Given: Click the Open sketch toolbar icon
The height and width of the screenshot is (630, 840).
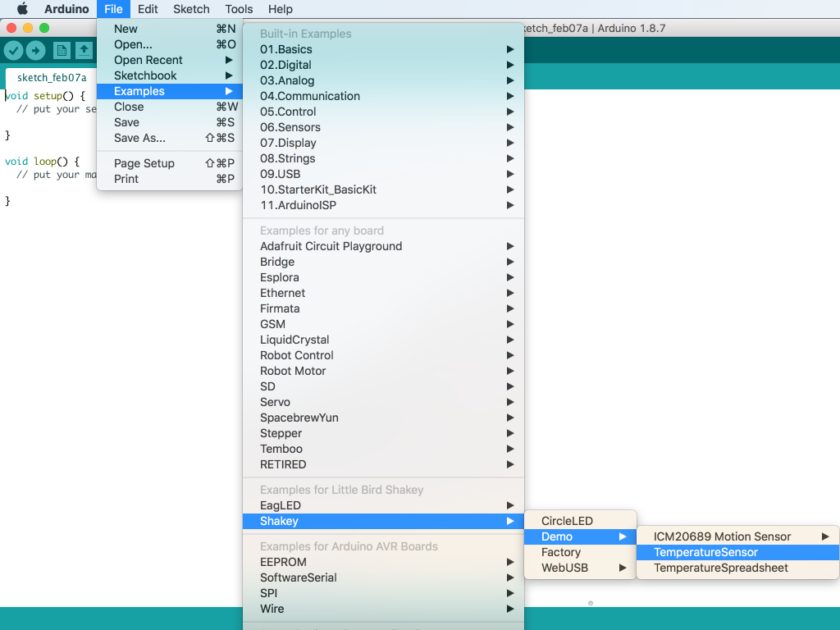Looking at the screenshot, I should click(x=84, y=51).
